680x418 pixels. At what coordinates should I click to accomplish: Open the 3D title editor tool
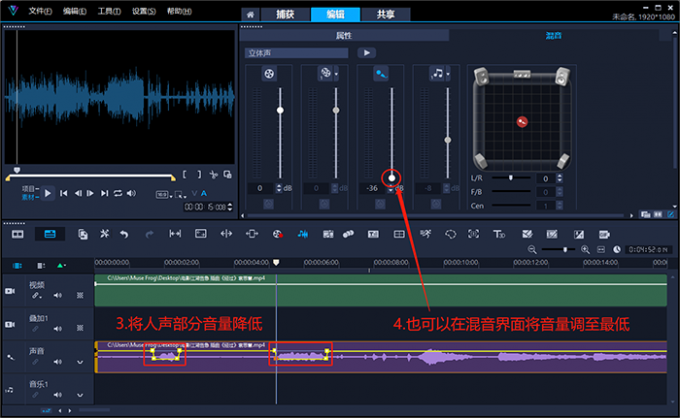tap(499, 234)
